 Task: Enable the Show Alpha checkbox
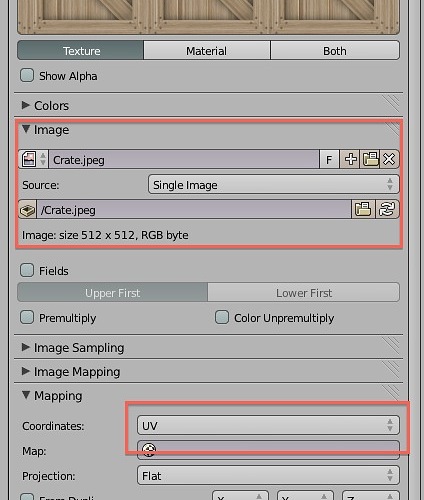point(27,75)
